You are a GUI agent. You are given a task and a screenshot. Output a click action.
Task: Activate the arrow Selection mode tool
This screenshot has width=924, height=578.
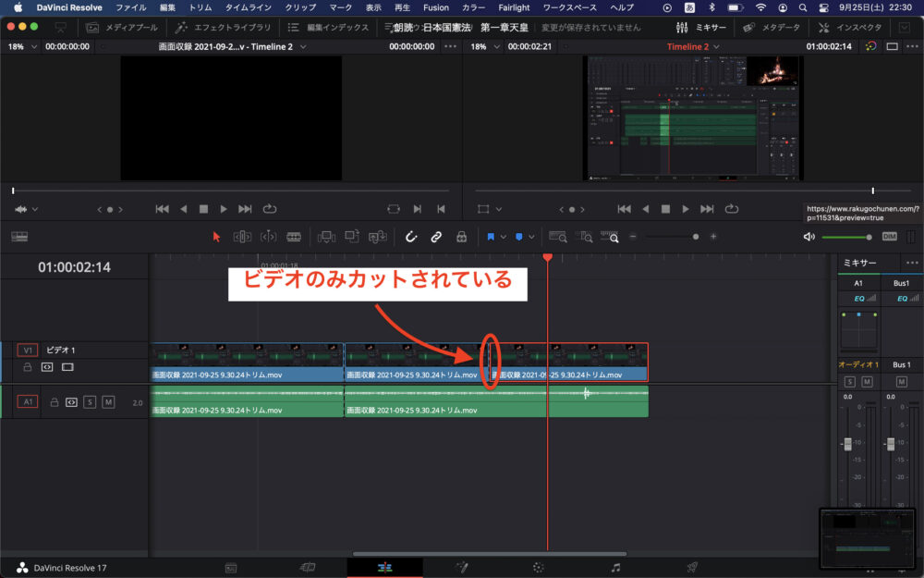point(216,237)
